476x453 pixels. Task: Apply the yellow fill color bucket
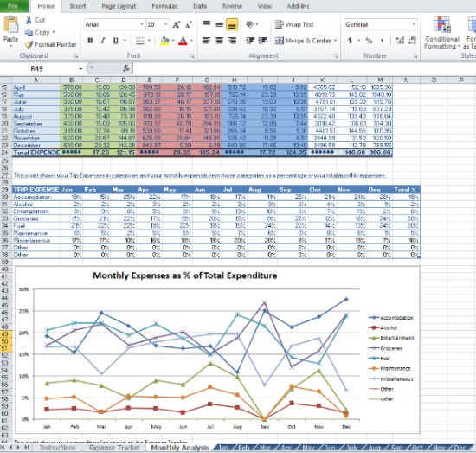[164, 41]
